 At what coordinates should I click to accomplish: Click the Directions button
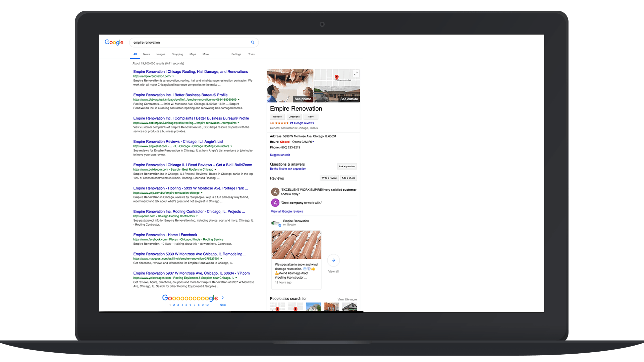pyautogui.click(x=294, y=117)
